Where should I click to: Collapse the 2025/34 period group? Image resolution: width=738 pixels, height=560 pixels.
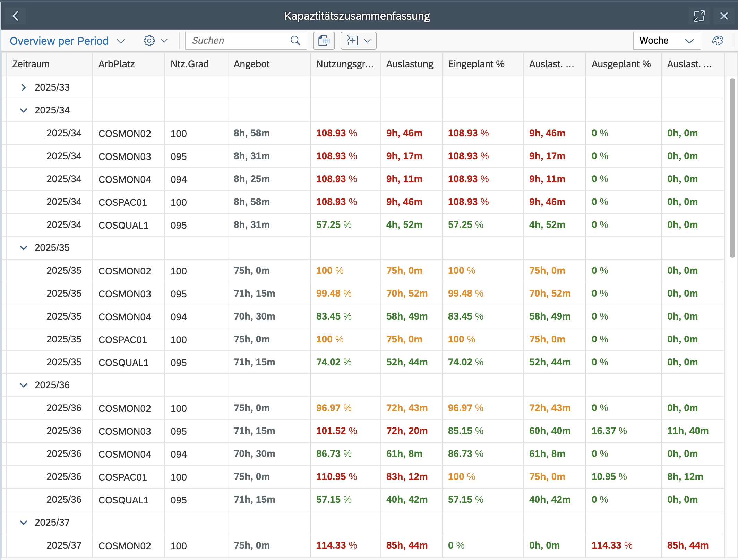click(x=23, y=110)
